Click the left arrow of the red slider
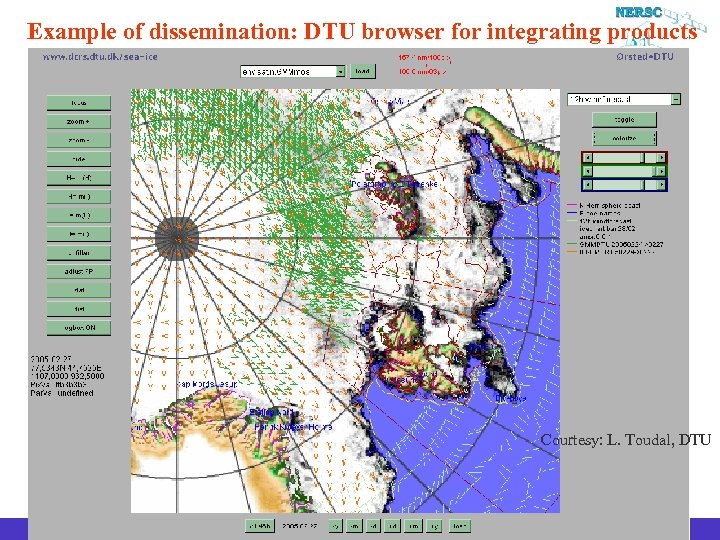Viewport: 720px width, 540px height. [588, 158]
